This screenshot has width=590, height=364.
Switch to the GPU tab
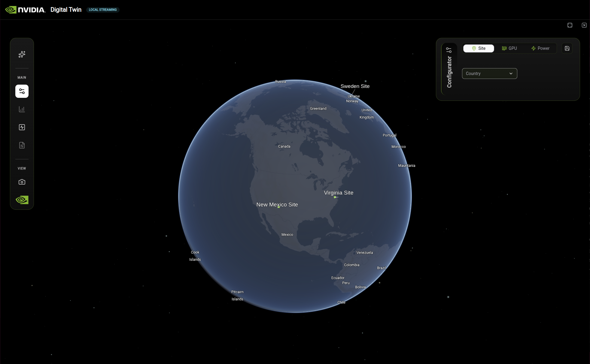(x=509, y=48)
